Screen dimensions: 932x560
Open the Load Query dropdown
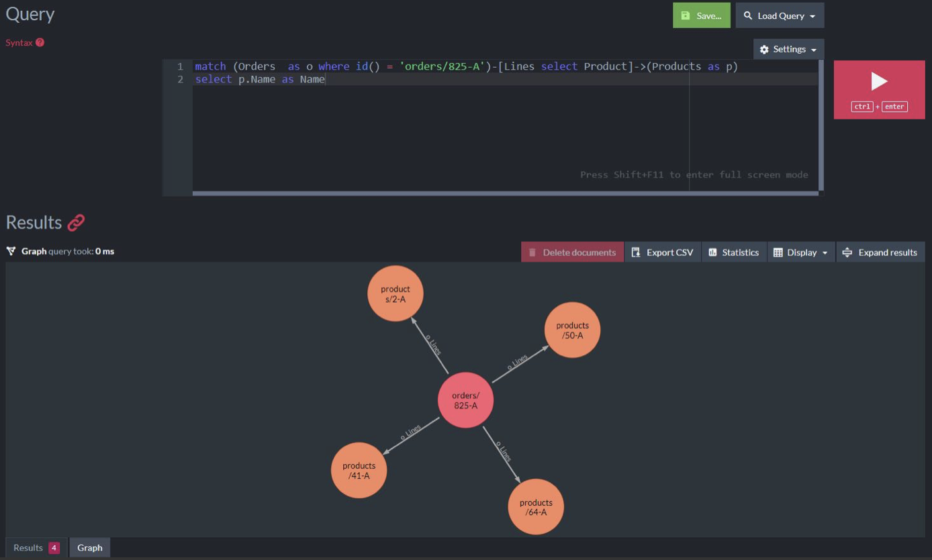tap(780, 15)
